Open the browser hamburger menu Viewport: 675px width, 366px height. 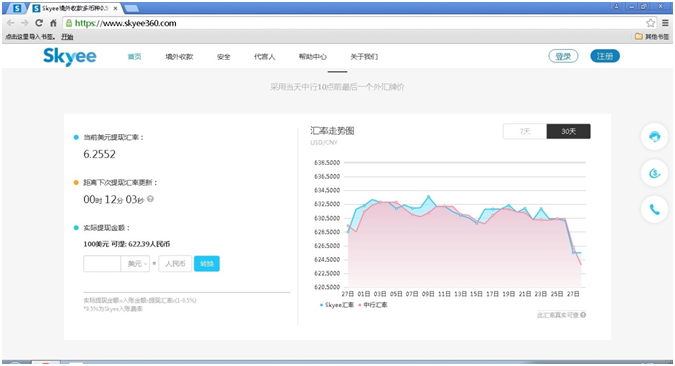coord(665,23)
